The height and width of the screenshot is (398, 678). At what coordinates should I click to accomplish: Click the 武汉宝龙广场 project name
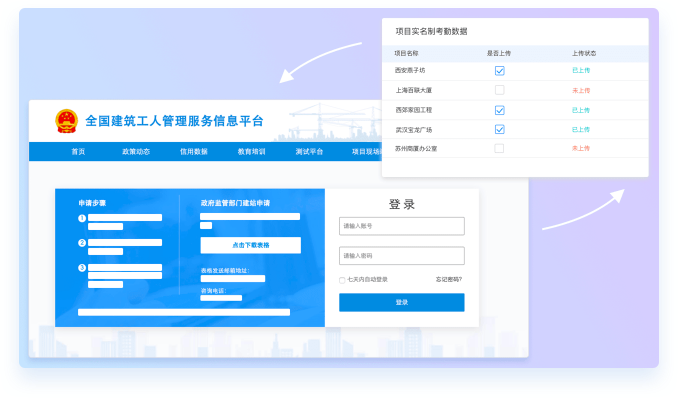413,130
